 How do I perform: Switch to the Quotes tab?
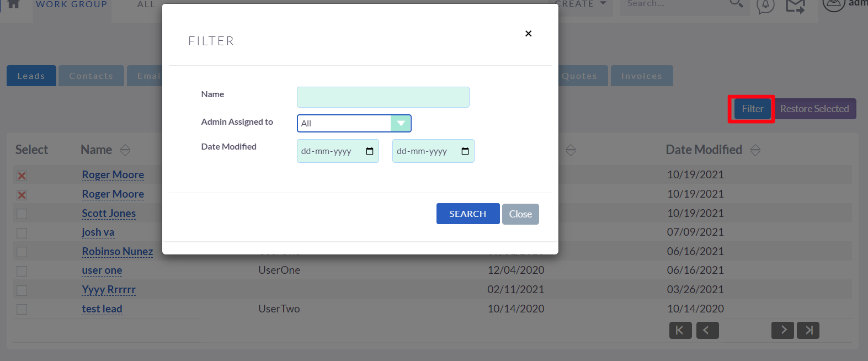[579, 76]
